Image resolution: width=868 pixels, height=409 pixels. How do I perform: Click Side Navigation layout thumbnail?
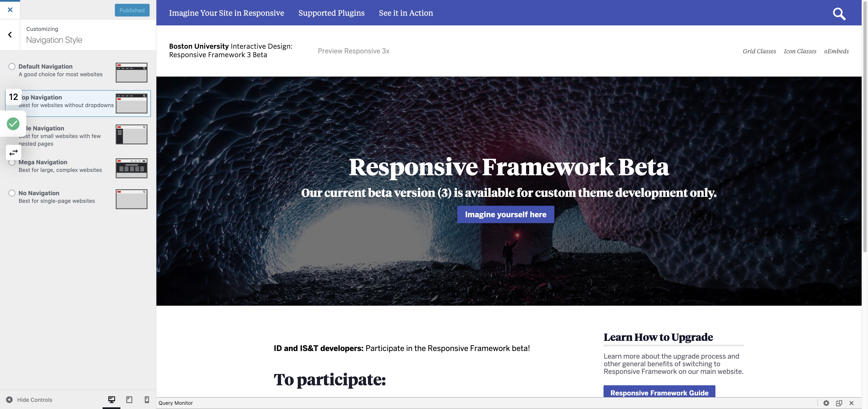tap(131, 134)
